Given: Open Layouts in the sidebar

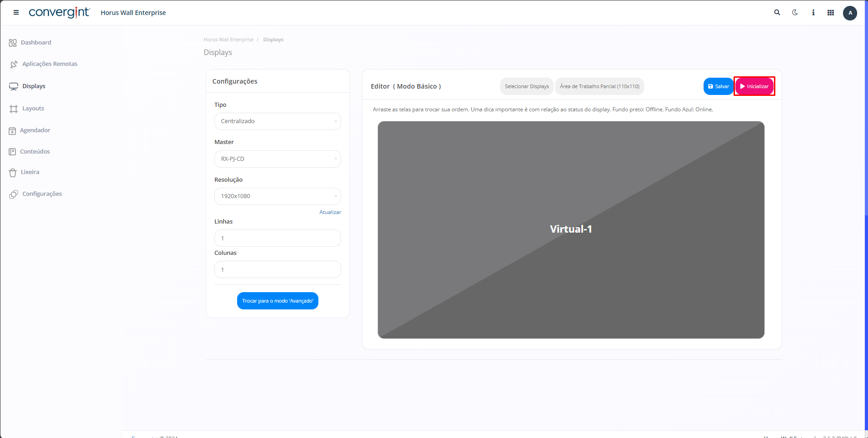Looking at the screenshot, I should pyautogui.click(x=33, y=109).
